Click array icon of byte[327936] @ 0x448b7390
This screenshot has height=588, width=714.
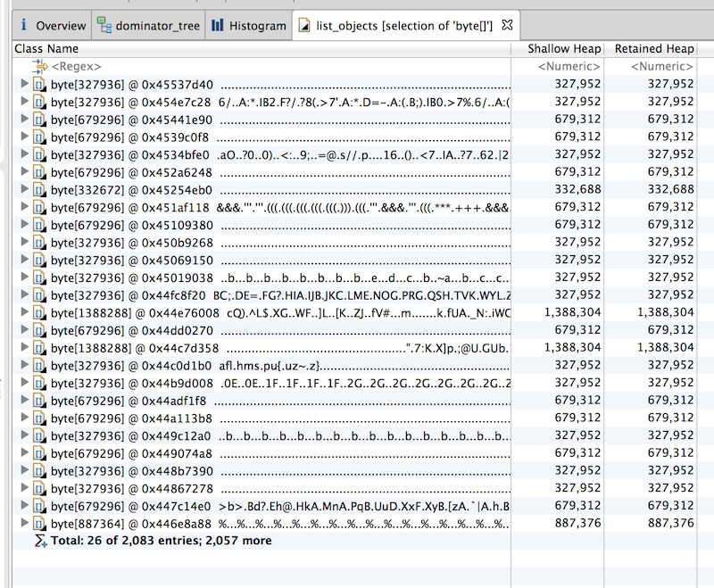point(39,471)
